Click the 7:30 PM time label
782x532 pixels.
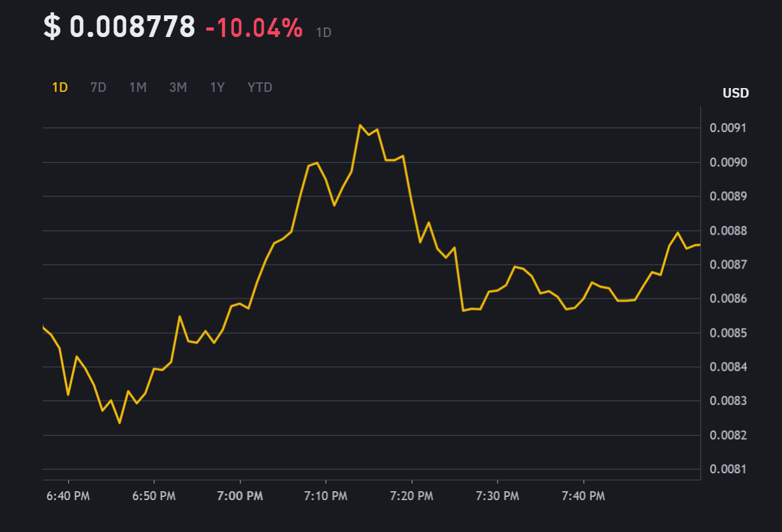point(498,496)
